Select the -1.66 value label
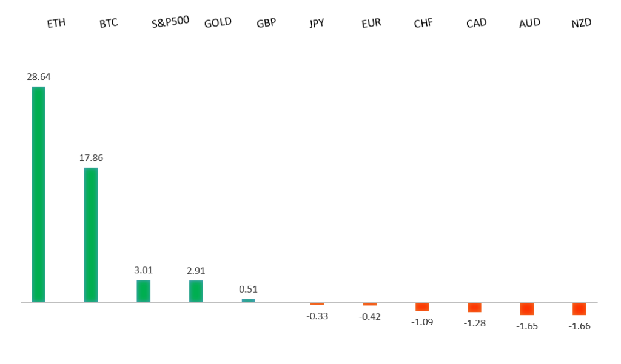The image size is (621, 364). tap(579, 326)
